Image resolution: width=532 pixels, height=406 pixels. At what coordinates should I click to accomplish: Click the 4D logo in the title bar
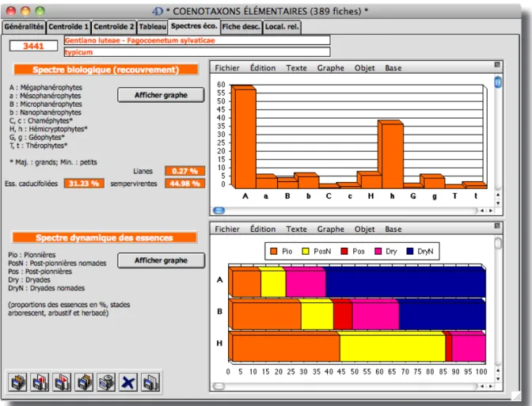[x=158, y=11]
